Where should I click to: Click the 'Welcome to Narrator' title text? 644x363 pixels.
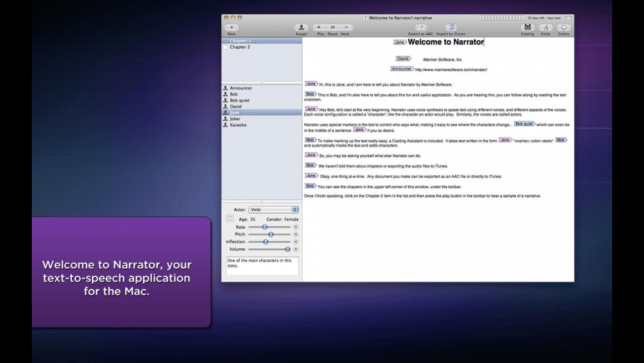(446, 42)
